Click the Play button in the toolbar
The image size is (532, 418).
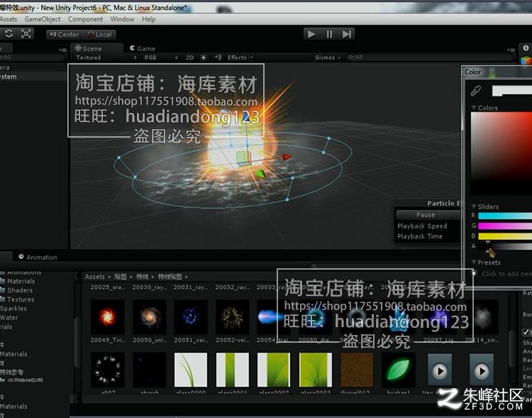coord(311,34)
